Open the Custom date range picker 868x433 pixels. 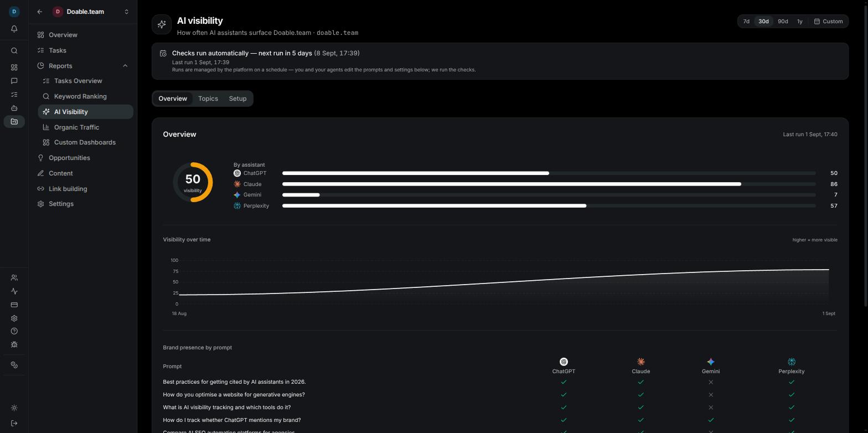(828, 22)
